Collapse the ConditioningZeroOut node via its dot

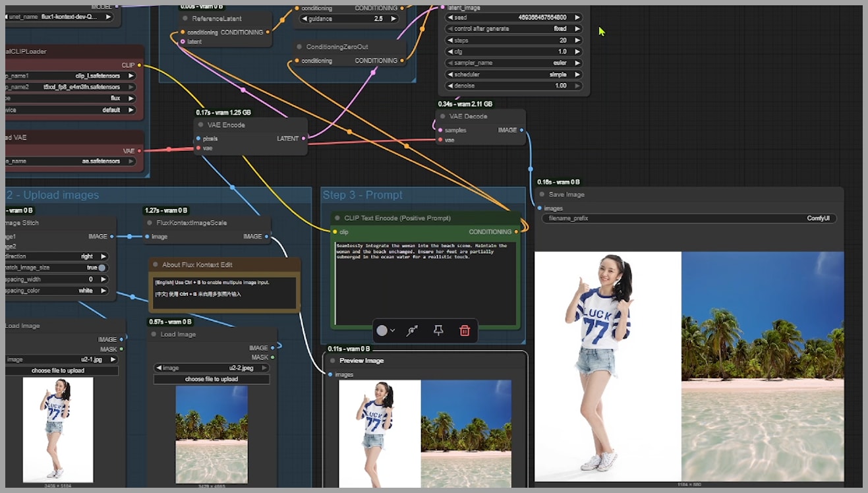click(x=299, y=47)
